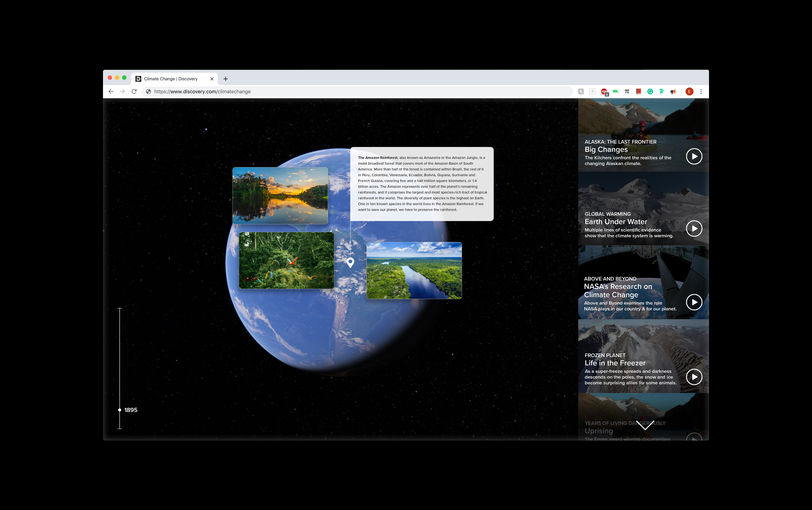Screen dimensions: 812x510
Task: Play the Earth Under Water video
Action: (694, 229)
